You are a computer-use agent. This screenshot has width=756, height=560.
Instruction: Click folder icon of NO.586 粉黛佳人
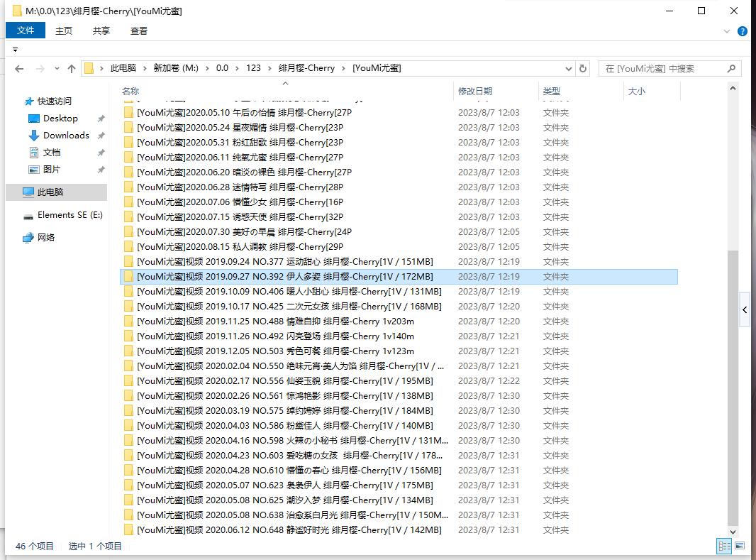coord(128,425)
